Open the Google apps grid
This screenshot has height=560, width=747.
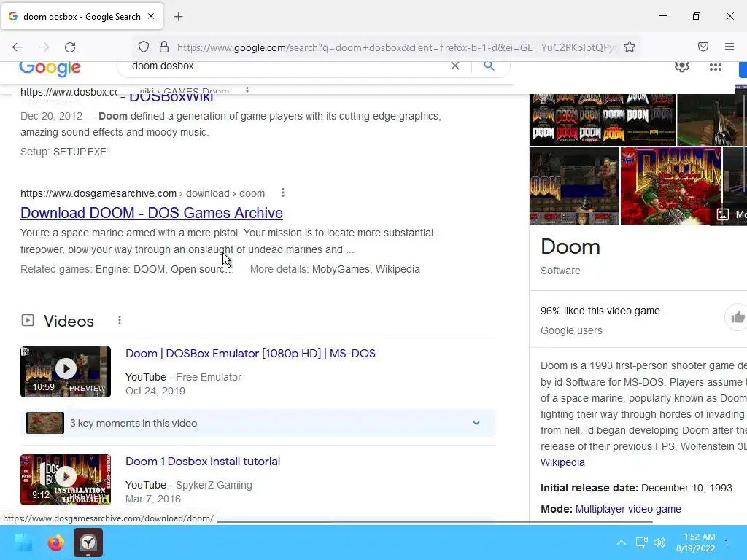[716, 67]
